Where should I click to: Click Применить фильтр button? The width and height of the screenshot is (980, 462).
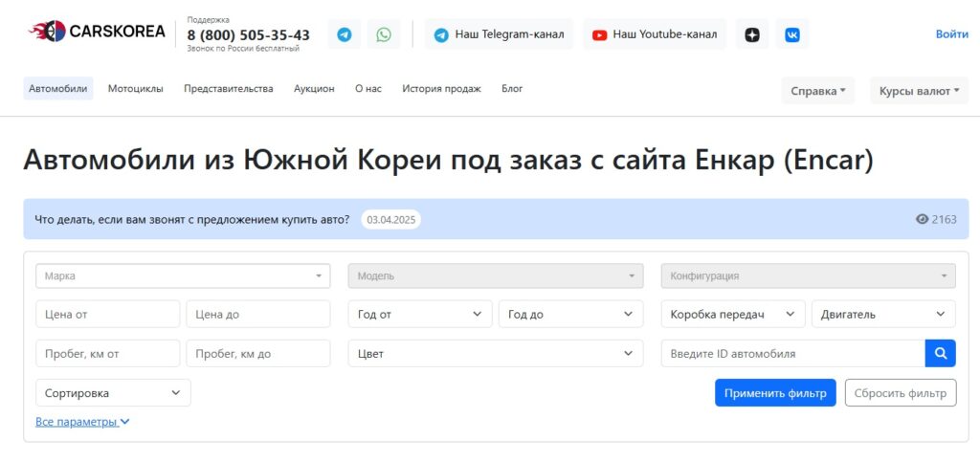pyautogui.click(x=775, y=393)
